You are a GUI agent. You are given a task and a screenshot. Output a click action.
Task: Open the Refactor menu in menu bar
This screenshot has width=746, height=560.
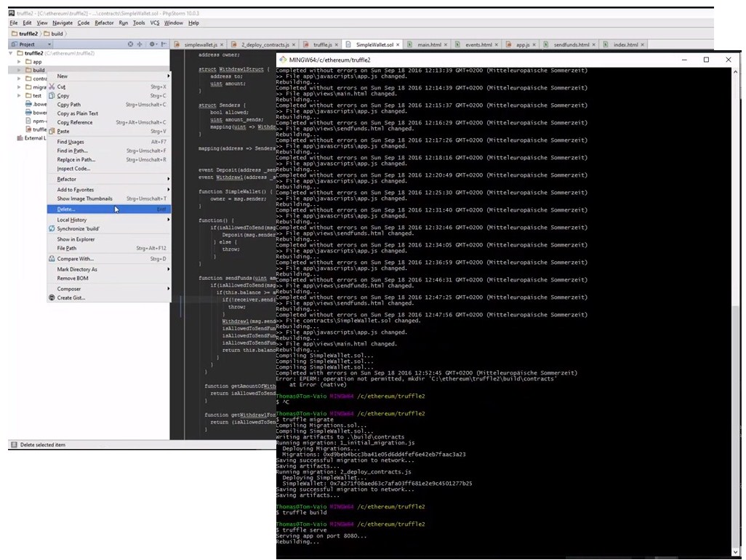[104, 23]
